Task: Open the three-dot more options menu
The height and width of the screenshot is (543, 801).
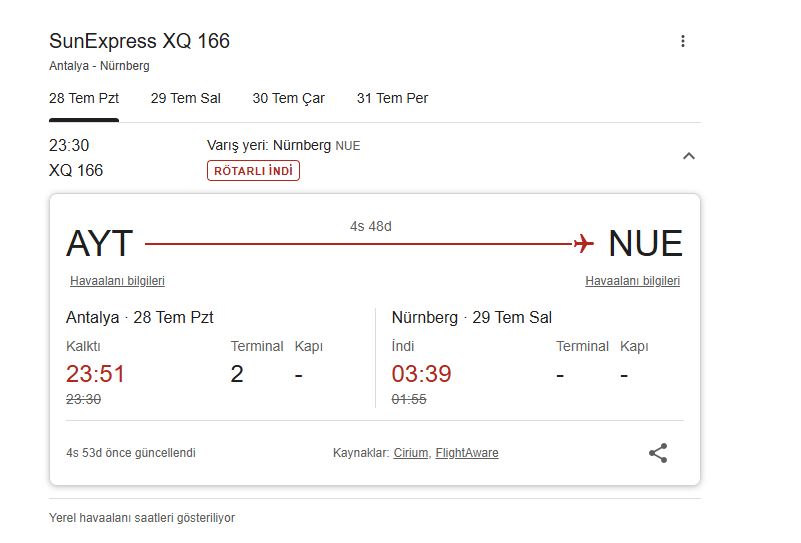Action: (683, 41)
